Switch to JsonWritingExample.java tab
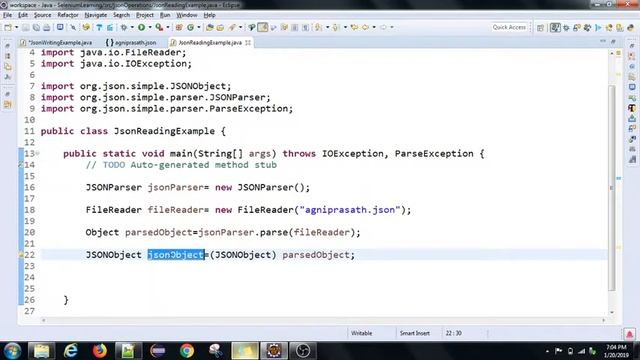The height and width of the screenshot is (360, 640). [x=57, y=42]
